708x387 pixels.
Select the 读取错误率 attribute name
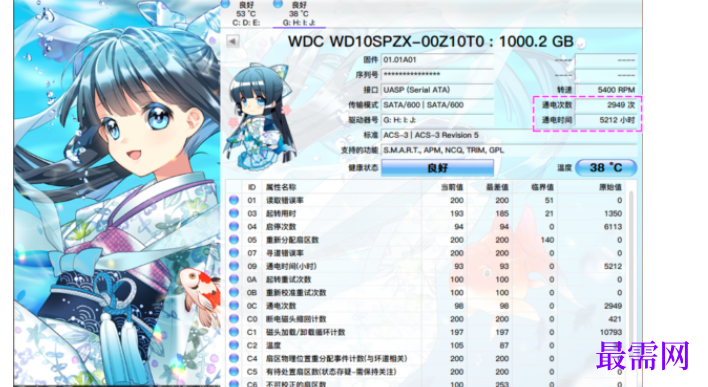284,200
